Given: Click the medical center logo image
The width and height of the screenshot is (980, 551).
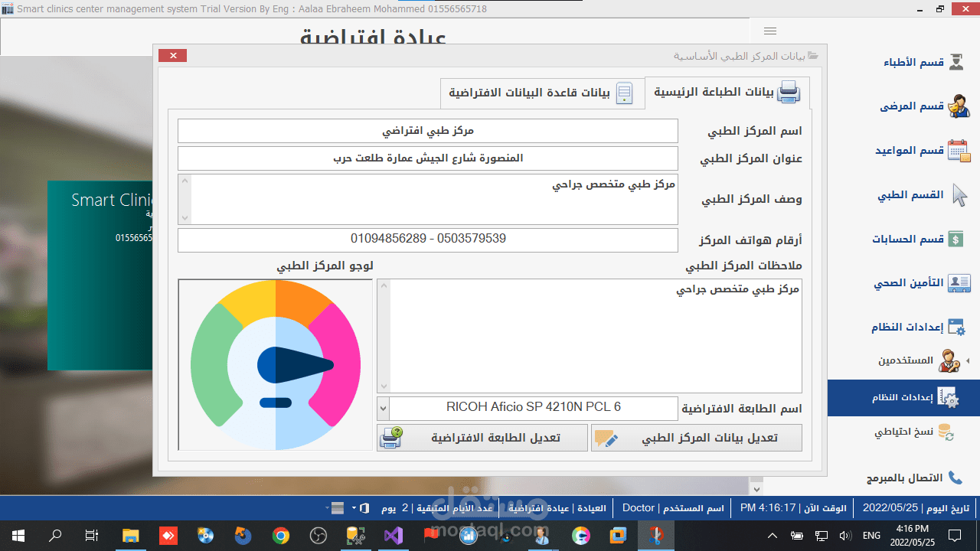Looking at the screenshot, I should pyautogui.click(x=276, y=364).
